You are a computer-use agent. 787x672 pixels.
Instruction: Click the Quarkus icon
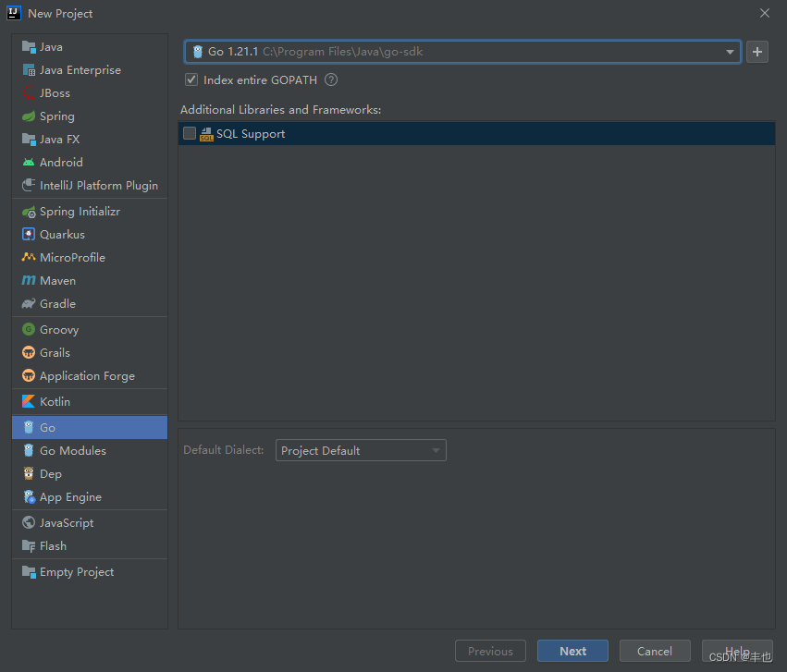pos(29,234)
